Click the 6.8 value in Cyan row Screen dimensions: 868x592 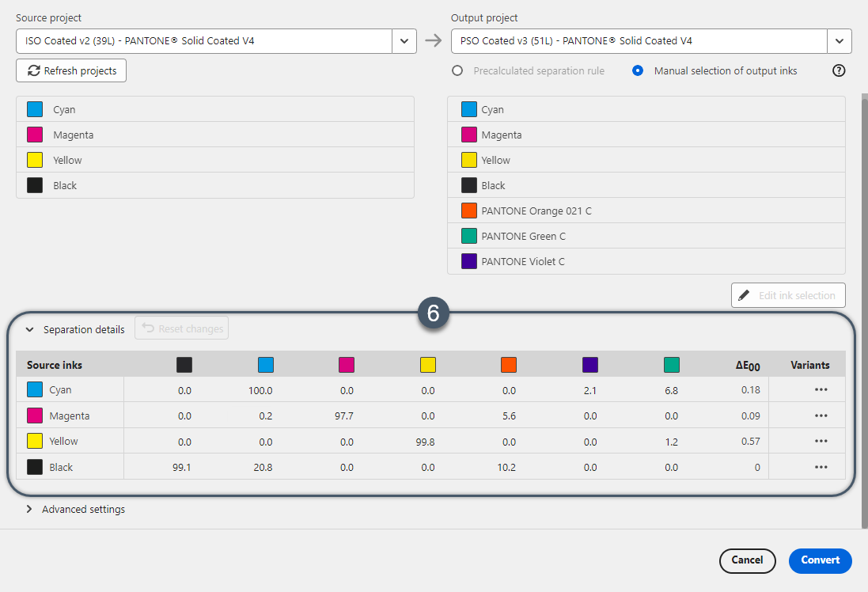coord(672,390)
